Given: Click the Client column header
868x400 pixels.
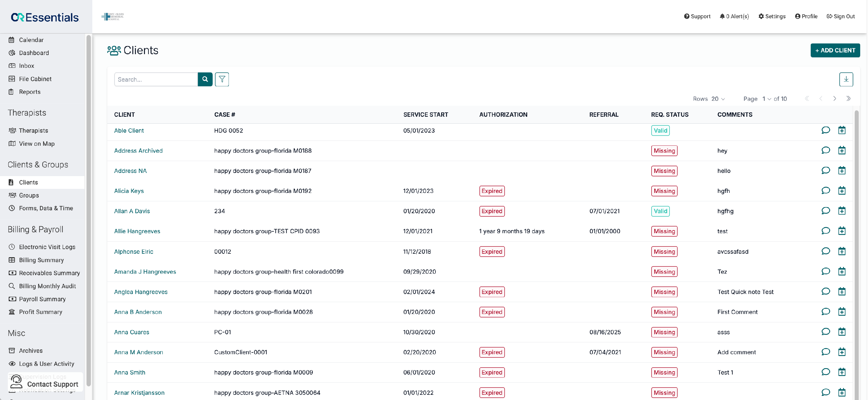Looking at the screenshot, I should 124,115.
